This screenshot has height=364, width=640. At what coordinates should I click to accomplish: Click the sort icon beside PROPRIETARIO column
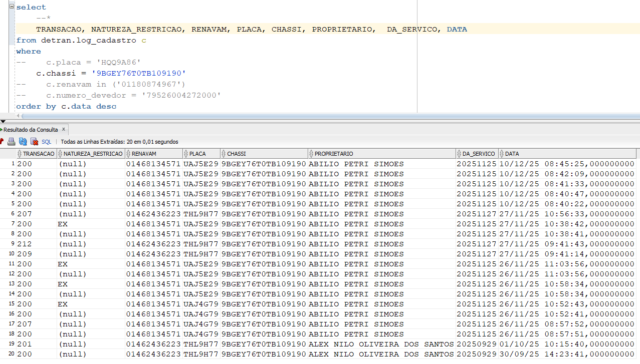pos(311,154)
